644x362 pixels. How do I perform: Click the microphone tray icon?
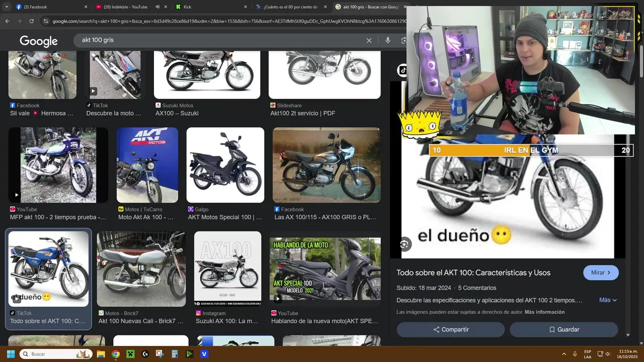click(x=575, y=354)
